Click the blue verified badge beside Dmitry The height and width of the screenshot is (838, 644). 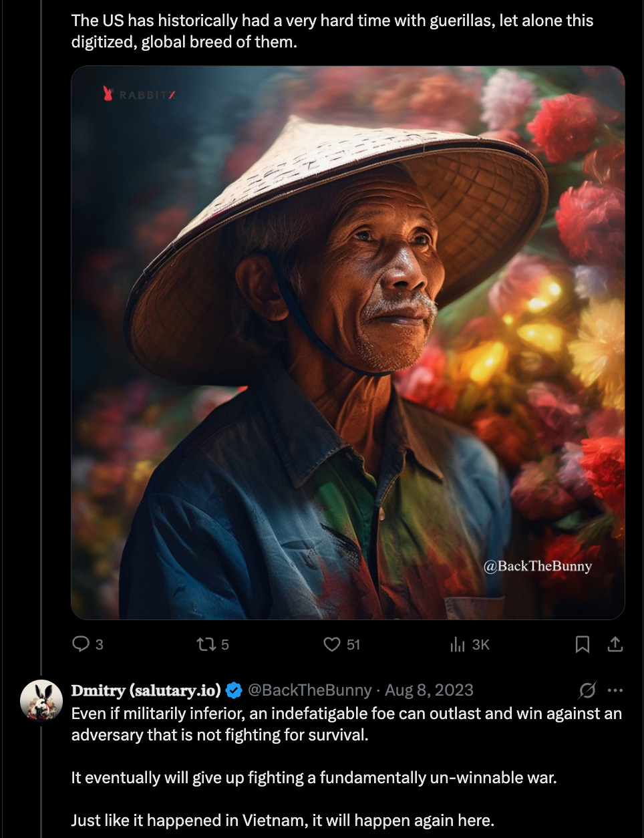pos(234,690)
